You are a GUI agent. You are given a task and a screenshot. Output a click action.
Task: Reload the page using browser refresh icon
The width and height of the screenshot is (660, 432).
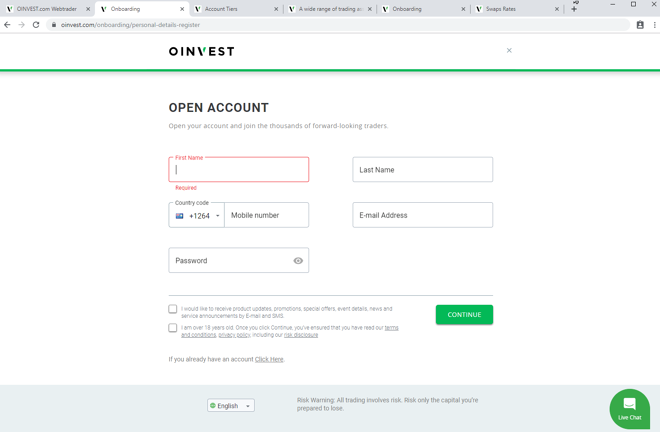pyautogui.click(x=36, y=25)
